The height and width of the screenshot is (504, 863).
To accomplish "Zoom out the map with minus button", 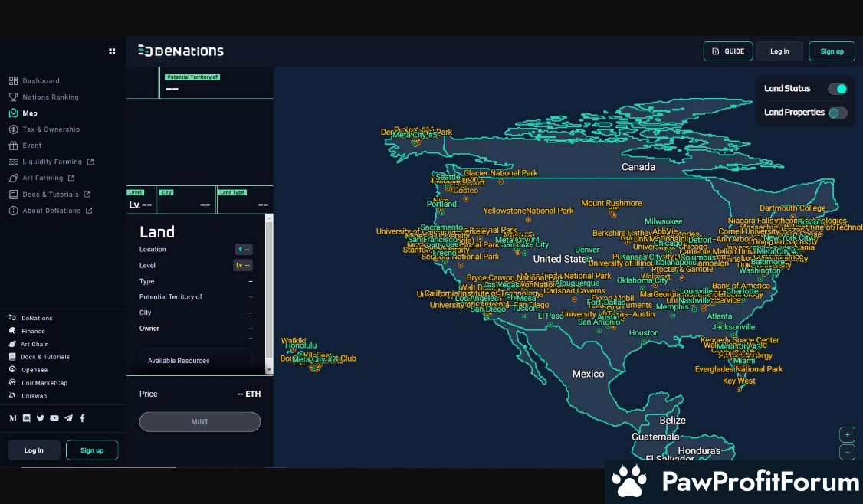I will coord(847,452).
